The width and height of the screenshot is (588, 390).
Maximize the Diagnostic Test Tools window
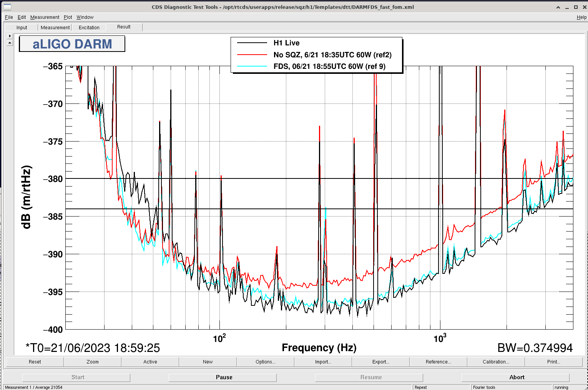pyautogui.click(x=576, y=7)
